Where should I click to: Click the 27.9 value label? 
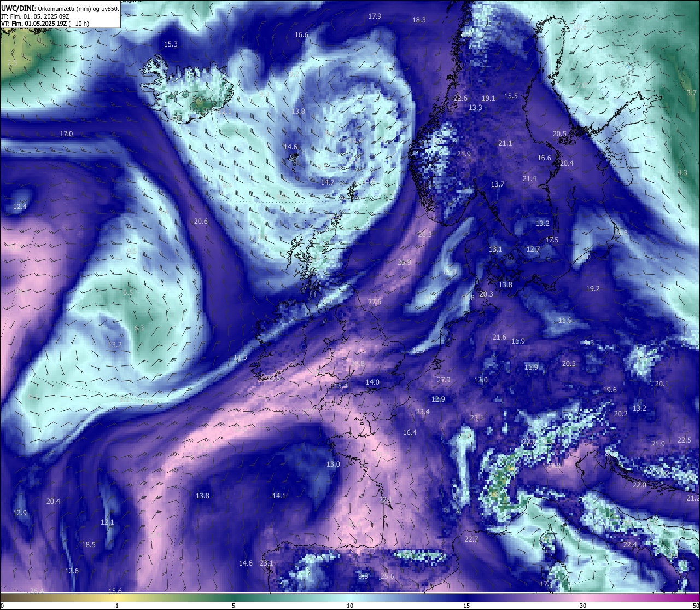(x=444, y=380)
